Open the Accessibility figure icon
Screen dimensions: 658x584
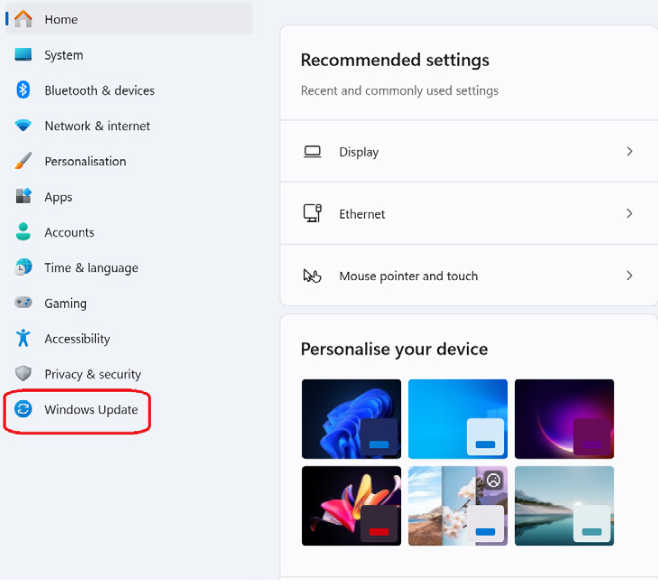(23, 338)
